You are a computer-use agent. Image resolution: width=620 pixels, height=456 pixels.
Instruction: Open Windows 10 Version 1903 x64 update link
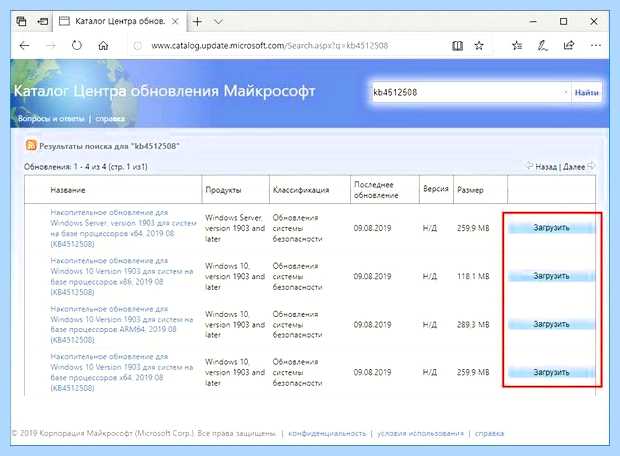tap(122, 372)
